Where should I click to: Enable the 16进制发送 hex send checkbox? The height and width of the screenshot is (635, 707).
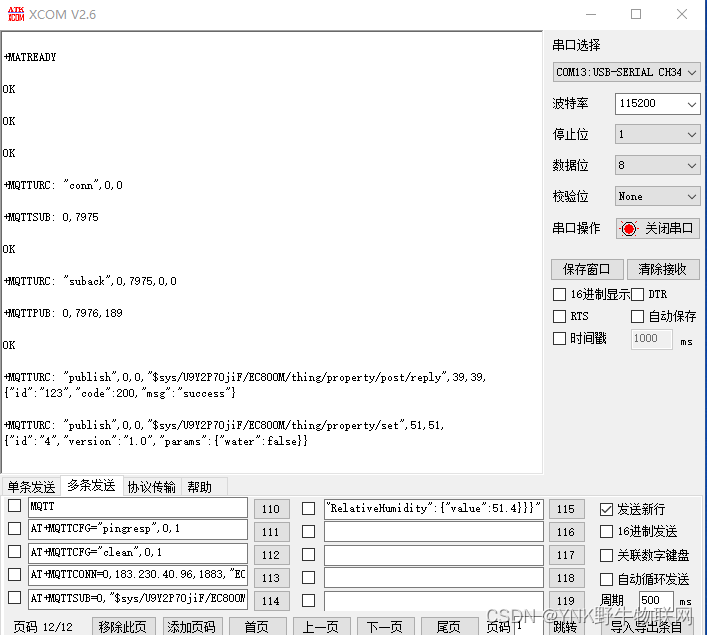tap(606, 532)
